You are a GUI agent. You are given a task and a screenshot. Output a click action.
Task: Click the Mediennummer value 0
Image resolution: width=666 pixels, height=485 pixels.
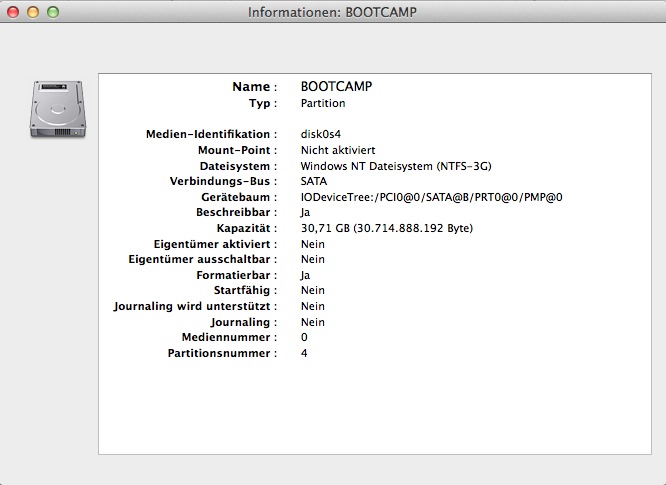(304, 337)
